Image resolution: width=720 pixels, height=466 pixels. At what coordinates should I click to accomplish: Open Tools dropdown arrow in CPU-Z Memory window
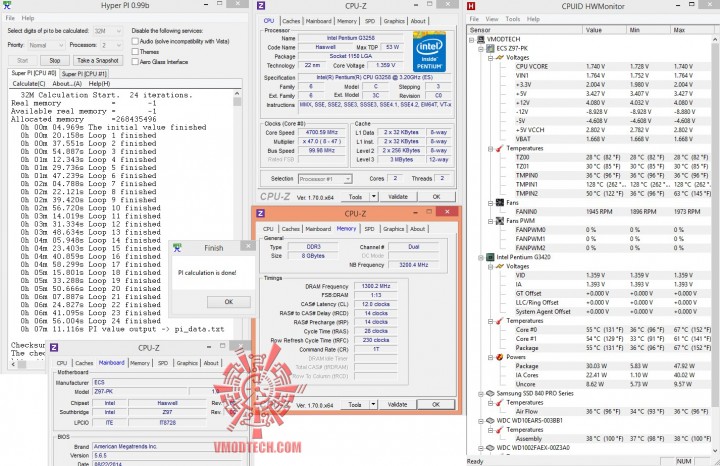[x=373, y=404]
